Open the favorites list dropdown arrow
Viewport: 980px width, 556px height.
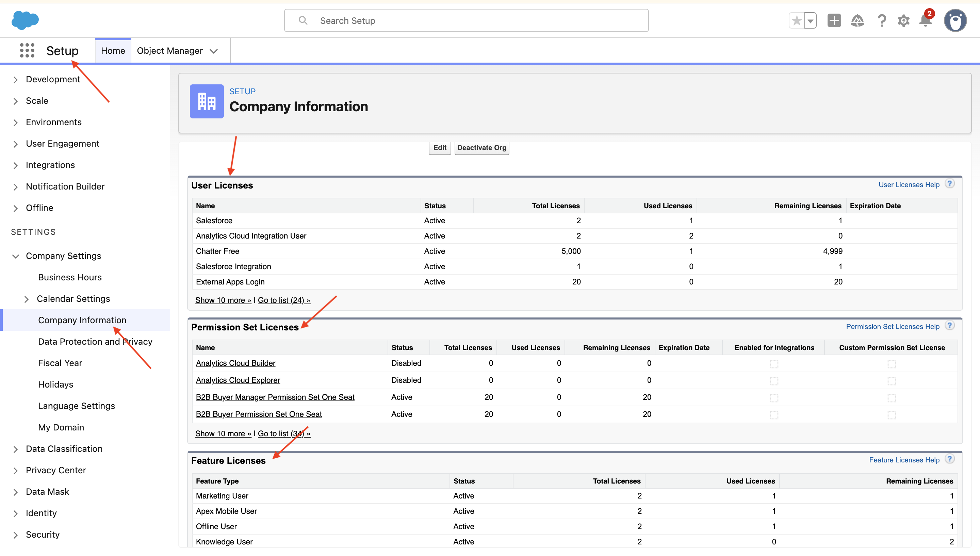click(x=810, y=21)
